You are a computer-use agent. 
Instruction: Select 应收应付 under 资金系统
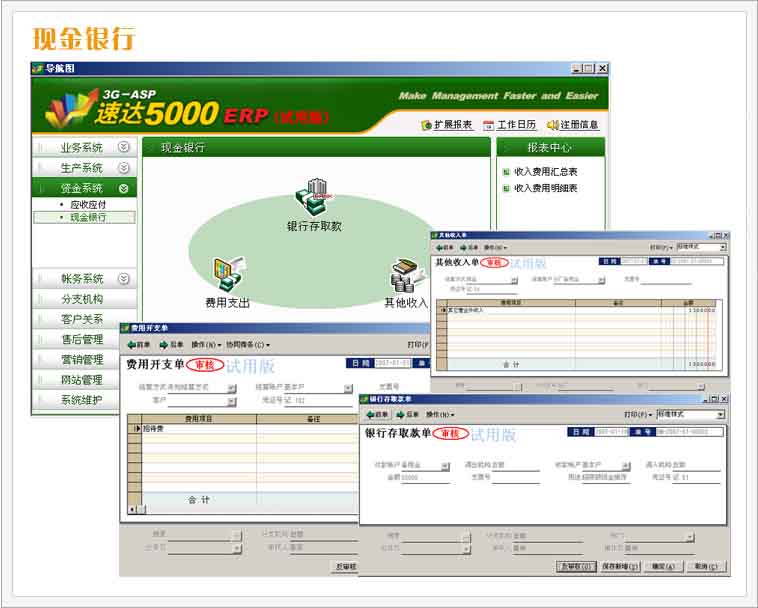[87, 204]
